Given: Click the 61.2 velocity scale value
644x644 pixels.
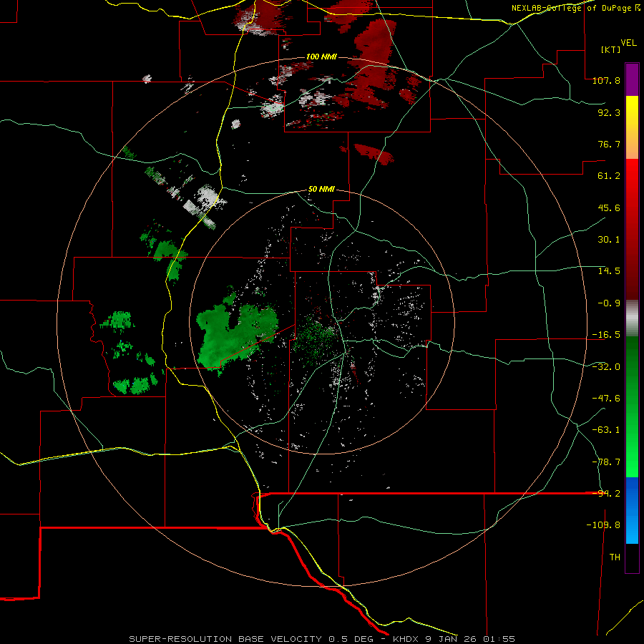Looking at the screenshot, I should point(609,176).
